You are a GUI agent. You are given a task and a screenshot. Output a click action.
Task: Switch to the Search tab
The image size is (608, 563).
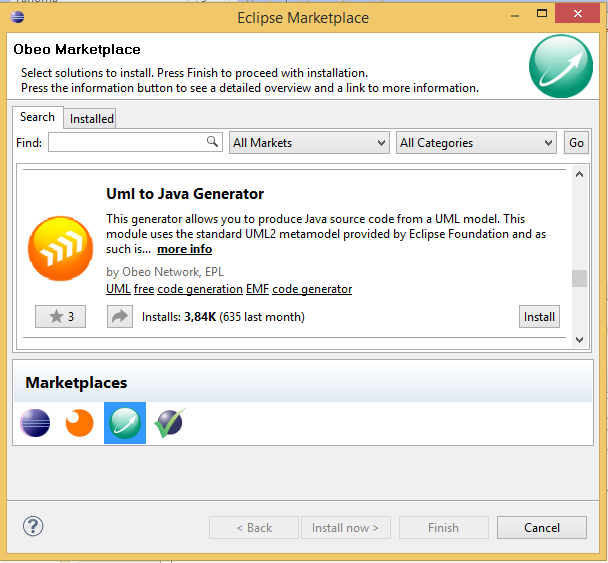(x=37, y=117)
